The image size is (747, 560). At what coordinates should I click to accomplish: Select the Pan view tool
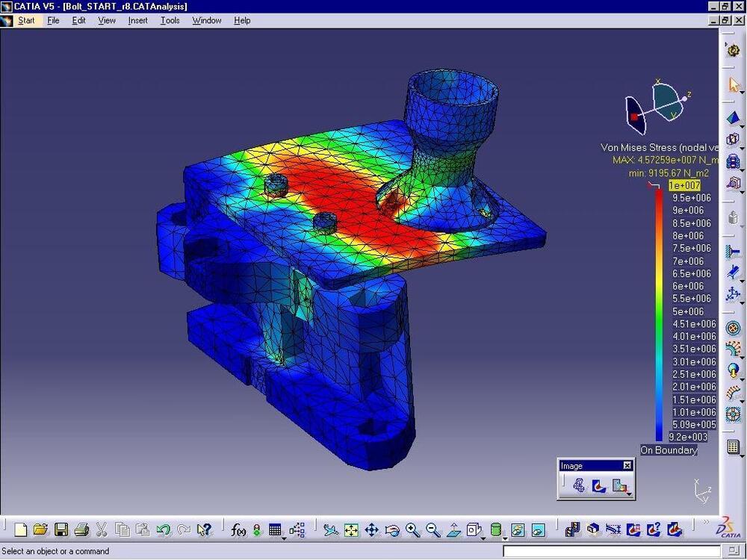371,530
